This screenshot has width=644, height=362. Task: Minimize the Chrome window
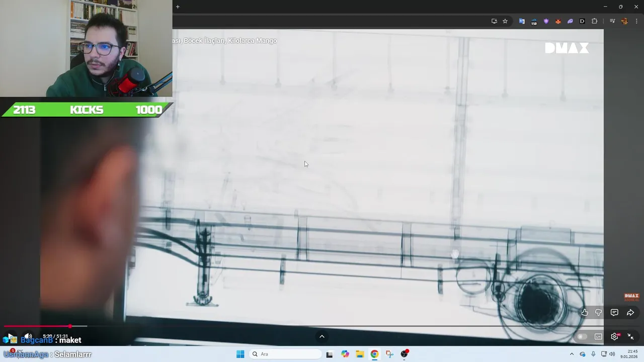pos(605,7)
